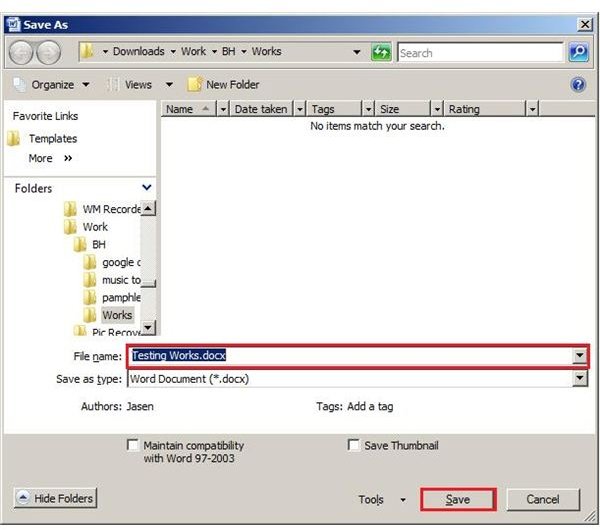Collapse the Folders pane chevron

pyautogui.click(x=147, y=188)
